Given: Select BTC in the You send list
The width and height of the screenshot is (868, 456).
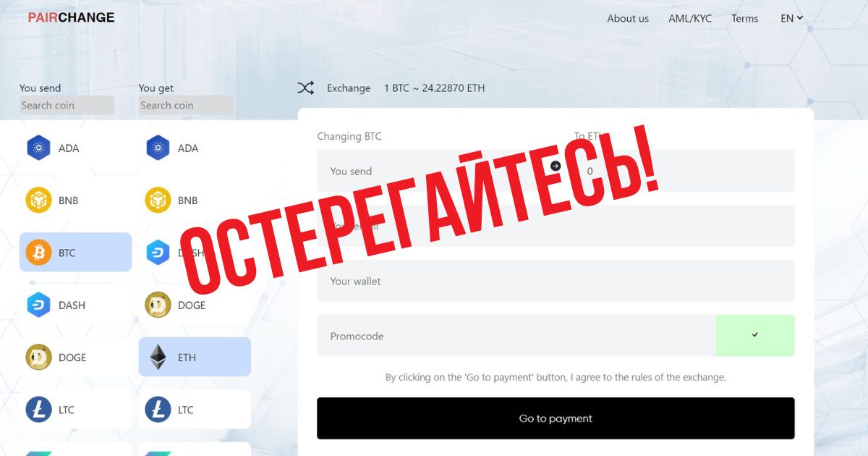Looking at the screenshot, I should (75, 253).
